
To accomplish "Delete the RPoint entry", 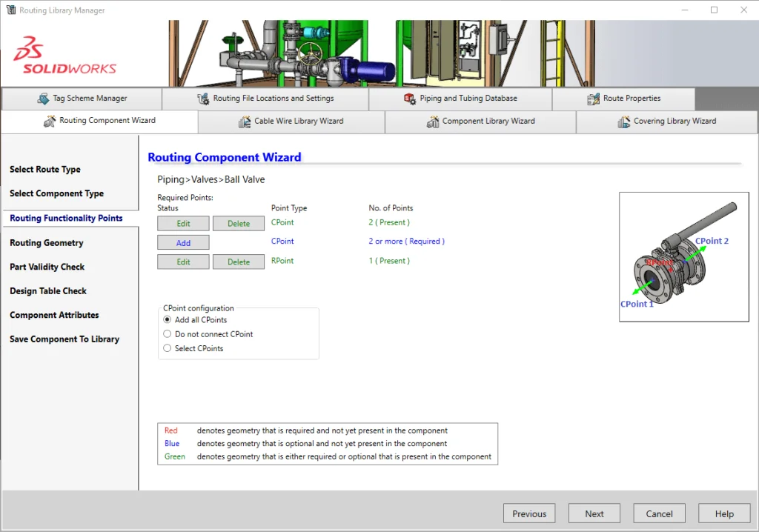I will [x=239, y=262].
